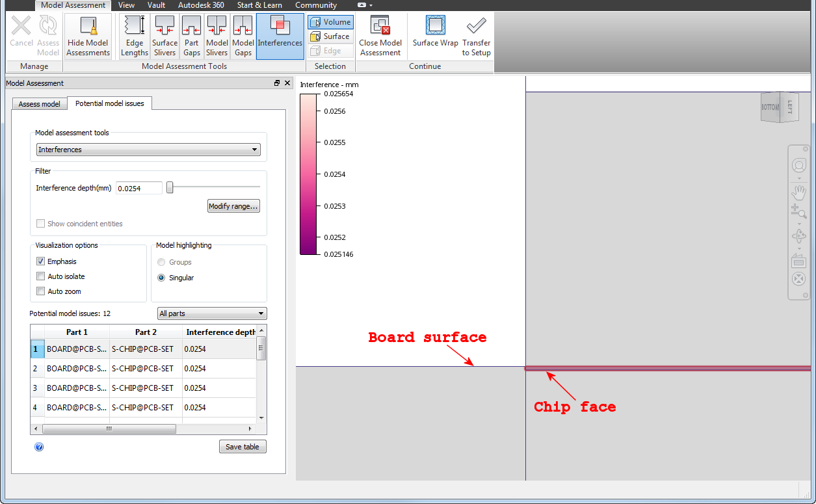Choose Surface selection mode

331,36
